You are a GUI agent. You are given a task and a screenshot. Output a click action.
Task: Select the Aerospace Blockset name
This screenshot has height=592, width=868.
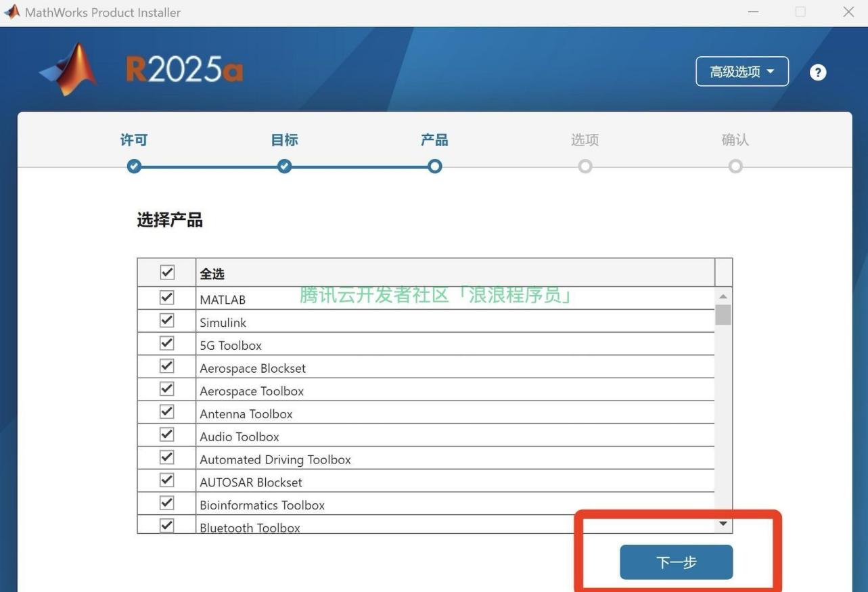tap(253, 369)
